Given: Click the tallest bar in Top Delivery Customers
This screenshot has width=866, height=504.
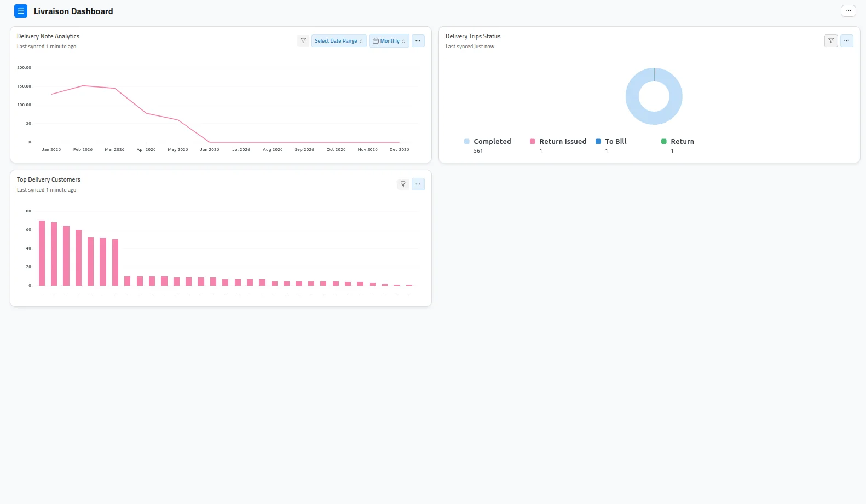Looking at the screenshot, I should click(x=42, y=253).
